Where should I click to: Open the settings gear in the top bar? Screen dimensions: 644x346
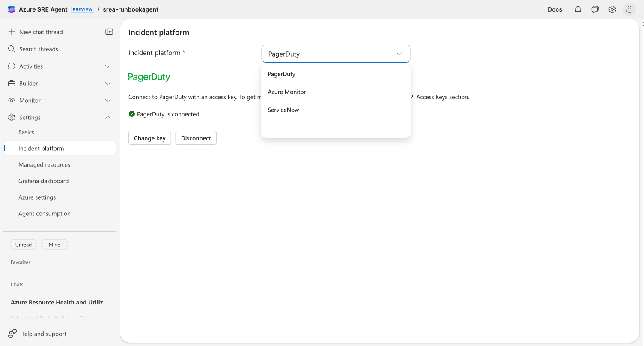coord(612,9)
